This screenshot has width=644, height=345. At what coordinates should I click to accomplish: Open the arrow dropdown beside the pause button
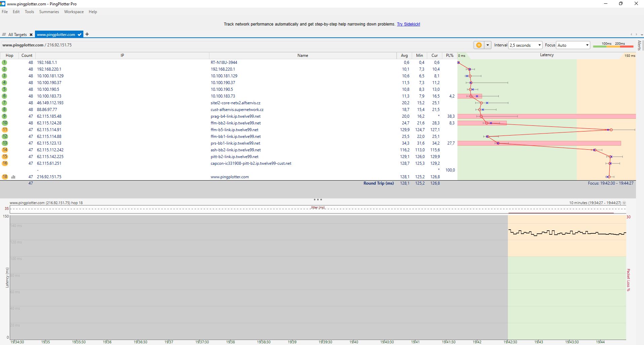[x=487, y=45]
